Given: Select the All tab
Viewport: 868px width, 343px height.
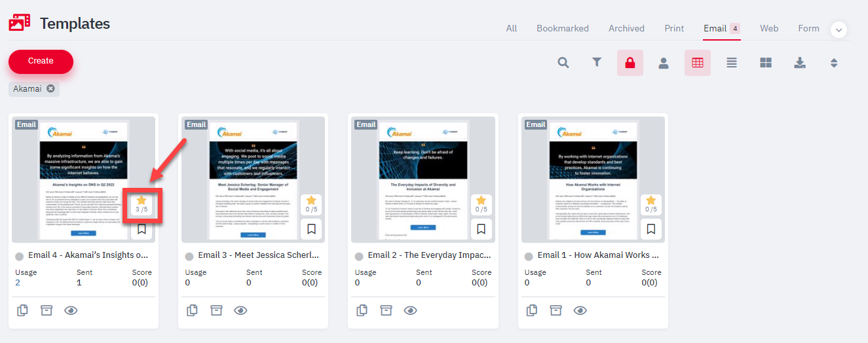Looking at the screenshot, I should [x=512, y=28].
